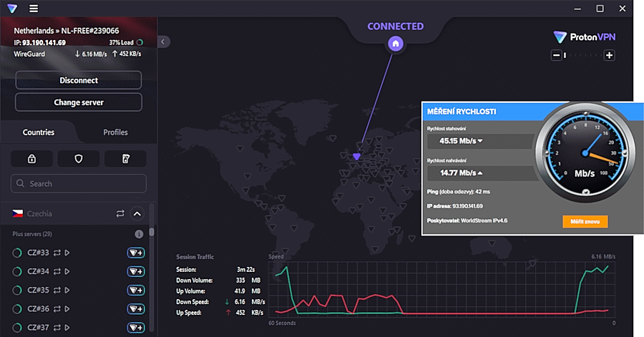Image resolution: width=644 pixels, height=337 pixels.
Task: Open the download speed 45.15 Mb/s dropdown
Action: tap(480, 141)
